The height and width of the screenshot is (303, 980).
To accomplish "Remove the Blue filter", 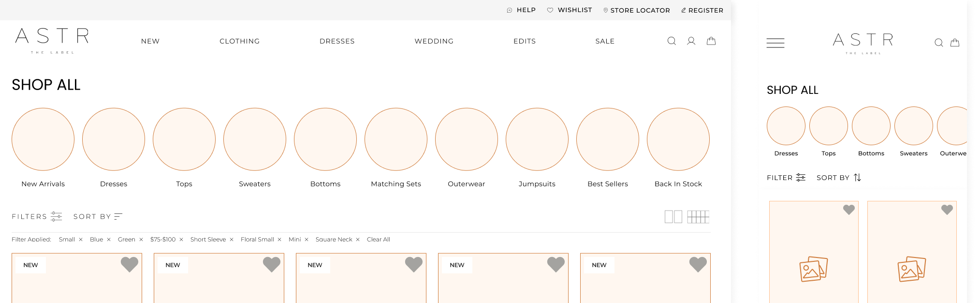I will 109,240.
